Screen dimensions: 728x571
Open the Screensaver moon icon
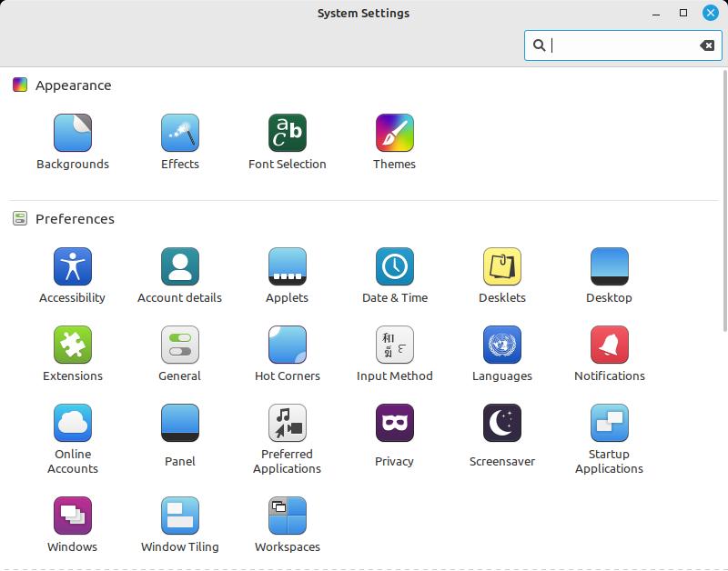pos(502,423)
